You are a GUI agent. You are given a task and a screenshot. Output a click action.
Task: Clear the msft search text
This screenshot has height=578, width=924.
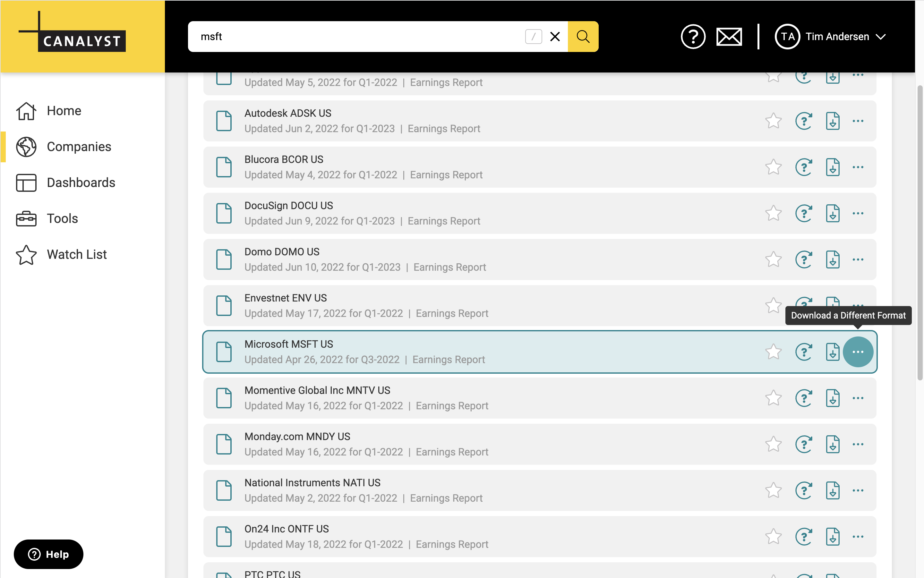[x=555, y=37]
